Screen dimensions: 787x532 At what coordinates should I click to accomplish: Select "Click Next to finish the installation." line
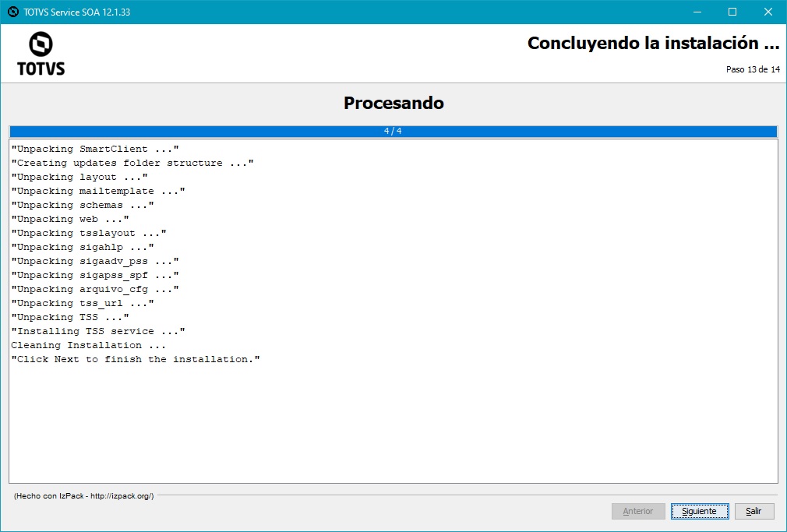(x=136, y=360)
